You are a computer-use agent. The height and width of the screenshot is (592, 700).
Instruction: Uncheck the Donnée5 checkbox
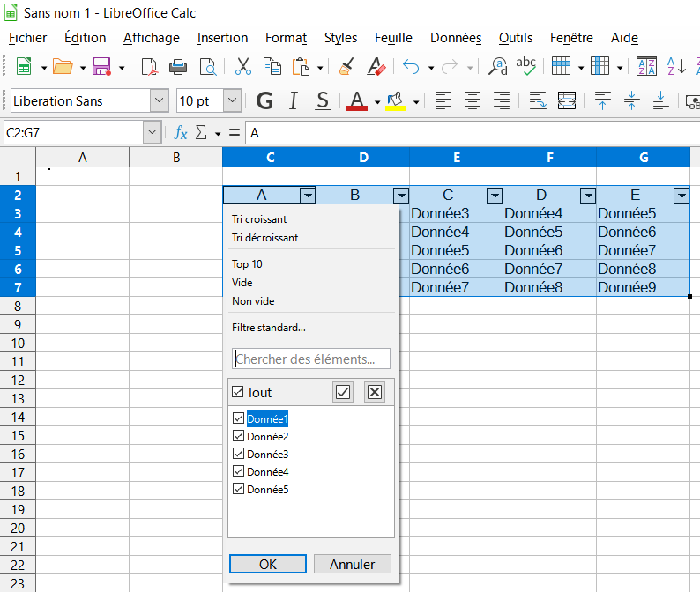coord(238,489)
